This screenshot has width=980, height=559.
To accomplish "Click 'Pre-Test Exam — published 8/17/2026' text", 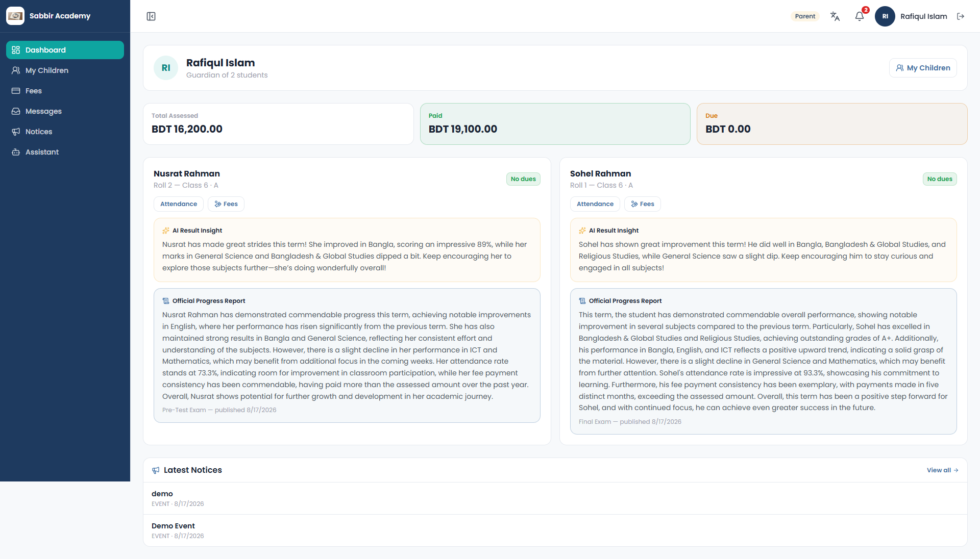I will [219, 410].
